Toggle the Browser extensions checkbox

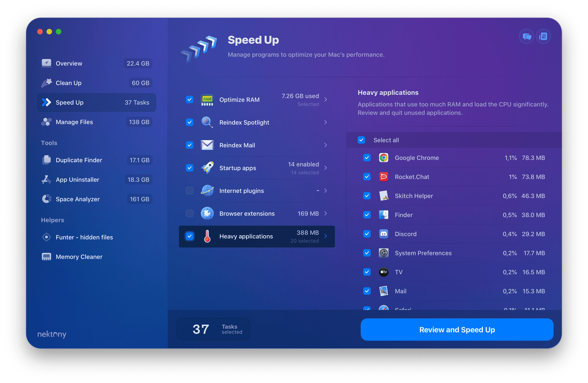pos(188,213)
